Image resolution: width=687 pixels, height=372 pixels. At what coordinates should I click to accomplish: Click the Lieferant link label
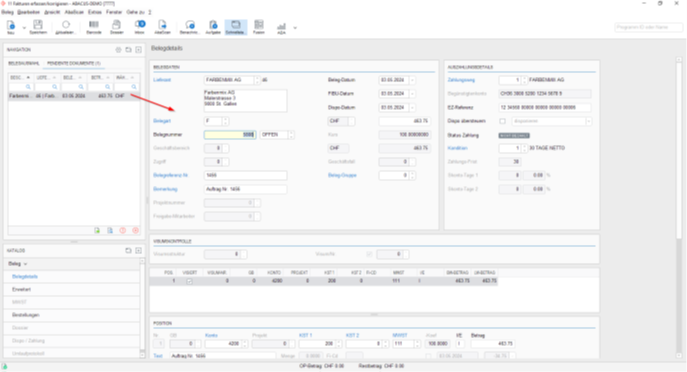point(162,80)
